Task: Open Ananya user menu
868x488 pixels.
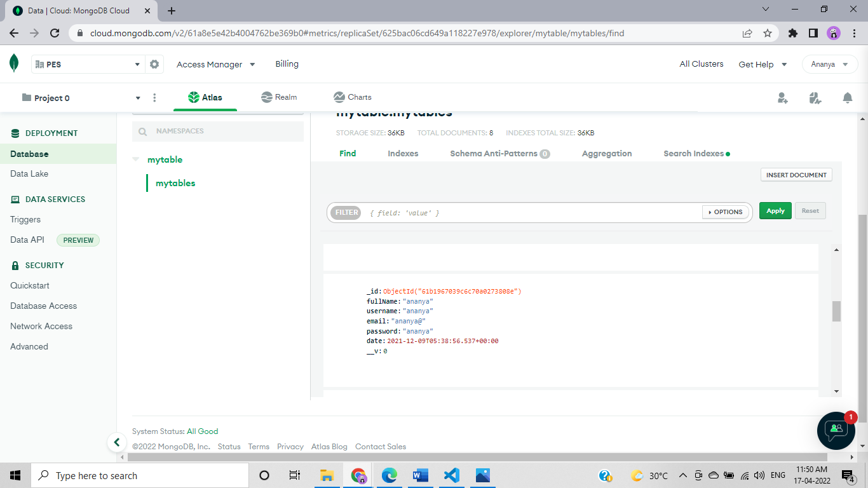Action: point(830,64)
